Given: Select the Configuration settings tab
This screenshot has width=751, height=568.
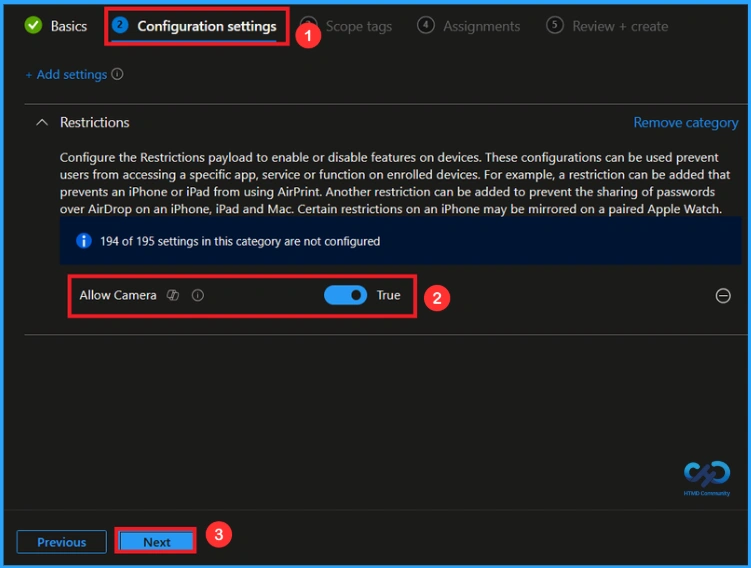Looking at the screenshot, I should (194, 26).
